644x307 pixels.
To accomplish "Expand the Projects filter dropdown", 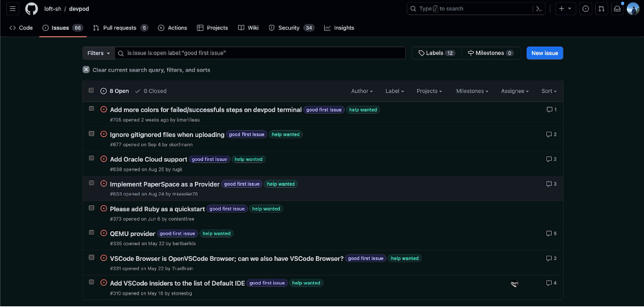I will 429,91.
